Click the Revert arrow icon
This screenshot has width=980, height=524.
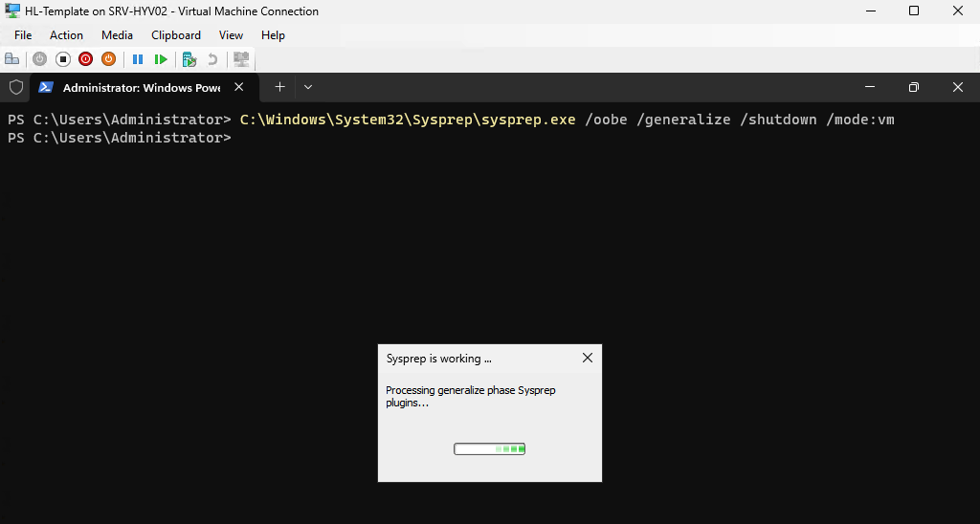[212, 59]
